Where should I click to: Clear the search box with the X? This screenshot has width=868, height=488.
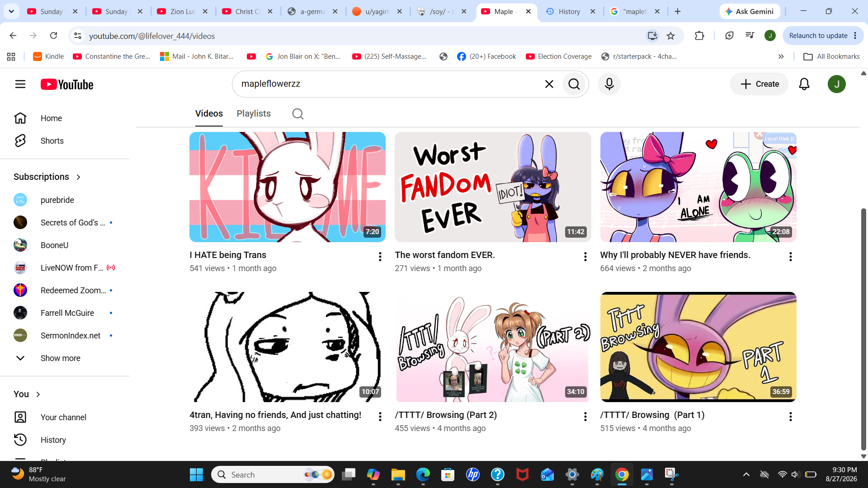(x=549, y=84)
